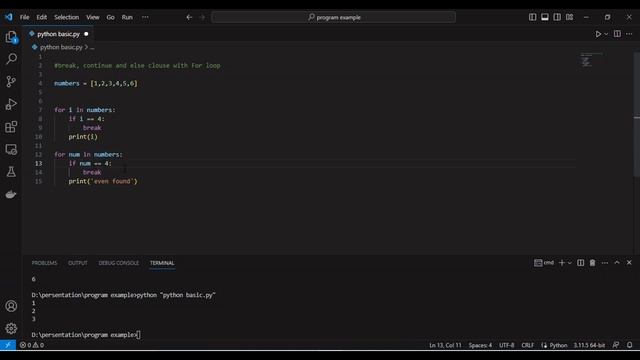Expand the breadcrumb ellipsis symbol
Image resolution: width=640 pixels, height=360 pixels.
point(92,47)
